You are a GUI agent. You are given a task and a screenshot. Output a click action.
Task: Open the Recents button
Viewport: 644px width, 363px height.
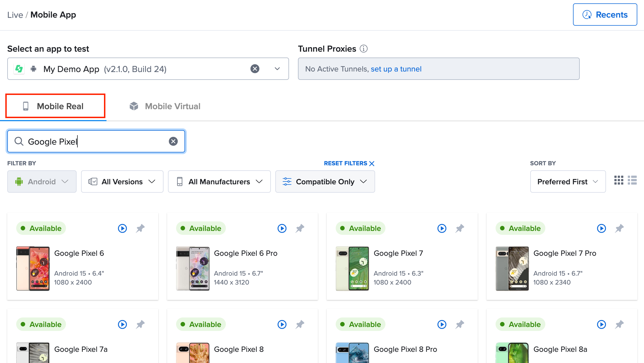coord(605,15)
